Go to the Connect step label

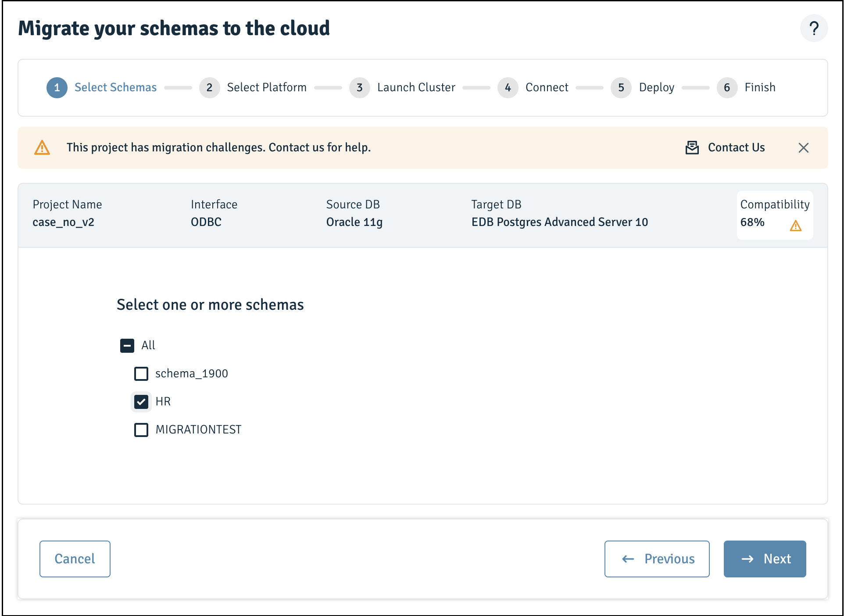[547, 87]
